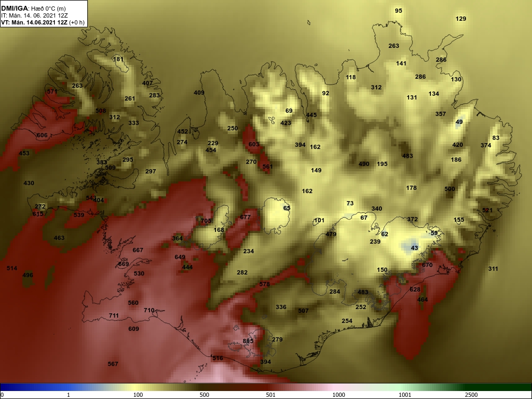Viewport: 532px width, 399px height.
Task: Click the map value '430'
Action: (29, 183)
